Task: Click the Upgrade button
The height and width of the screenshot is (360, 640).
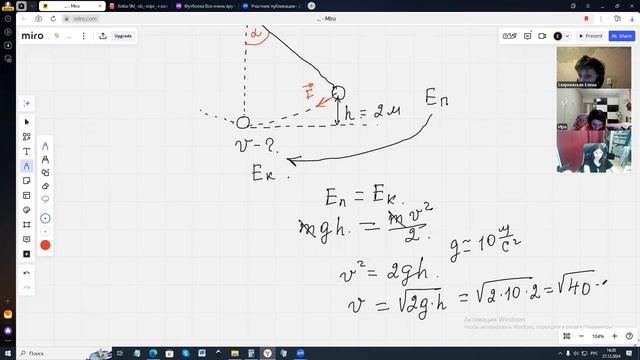Action: point(123,36)
